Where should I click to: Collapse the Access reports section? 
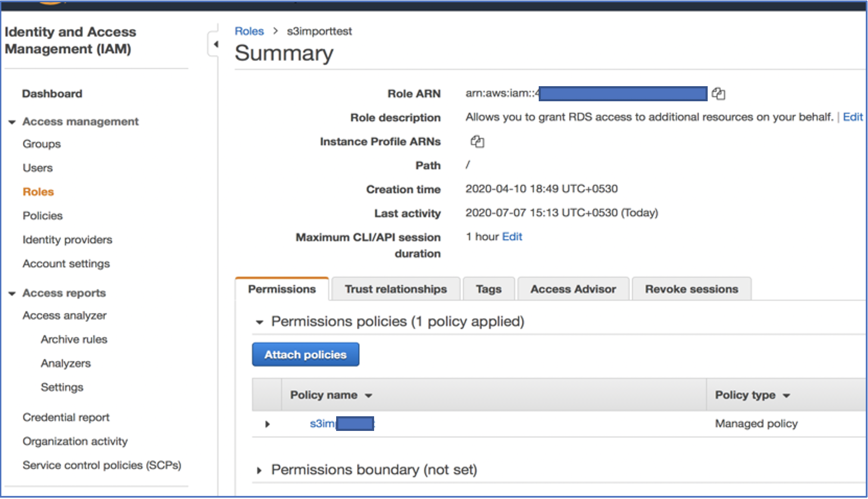[12, 293]
